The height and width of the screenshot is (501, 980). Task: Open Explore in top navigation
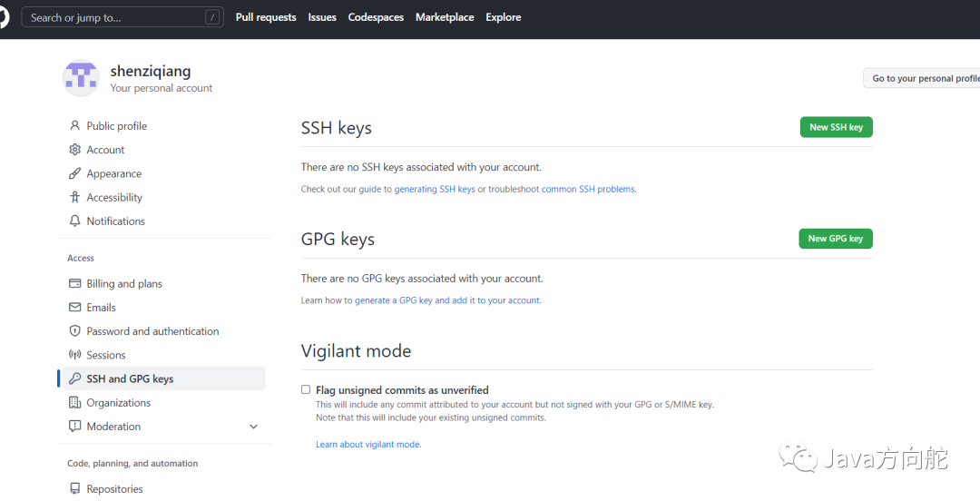[503, 17]
